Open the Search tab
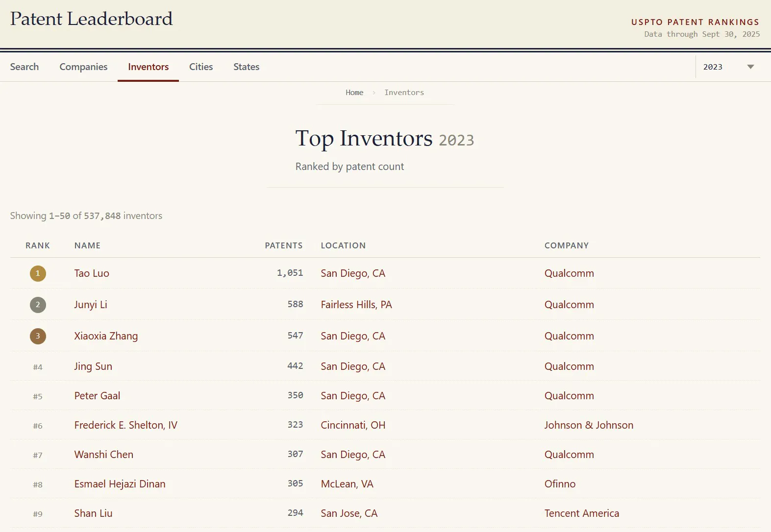Image resolution: width=771 pixels, height=532 pixels. (x=25, y=67)
